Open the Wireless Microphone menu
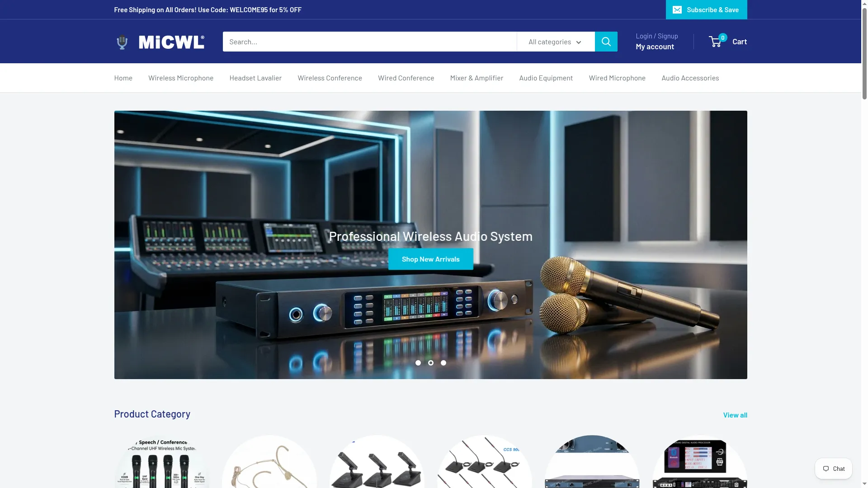The width and height of the screenshot is (868, 488). tap(181, 78)
